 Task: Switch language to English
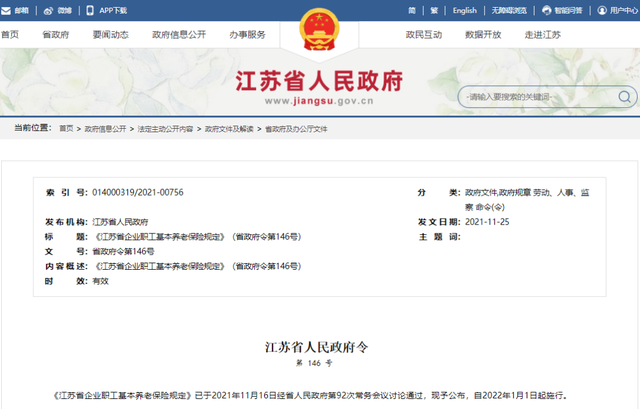click(464, 11)
